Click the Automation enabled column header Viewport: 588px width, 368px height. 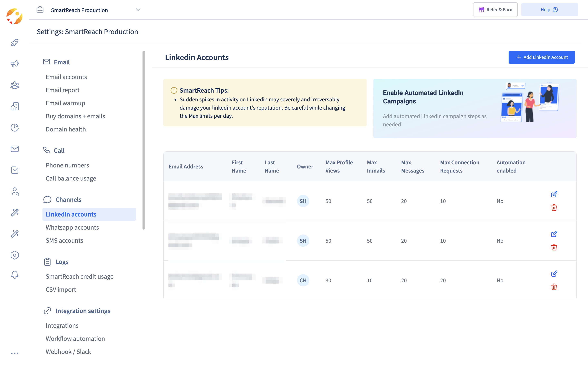(511, 166)
